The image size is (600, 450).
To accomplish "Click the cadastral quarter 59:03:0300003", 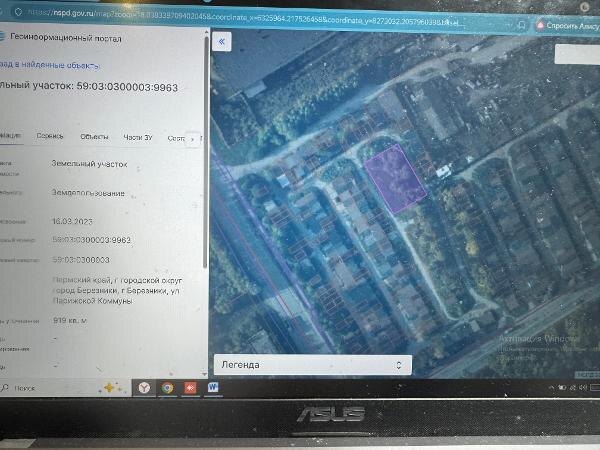I will [x=81, y=260].
